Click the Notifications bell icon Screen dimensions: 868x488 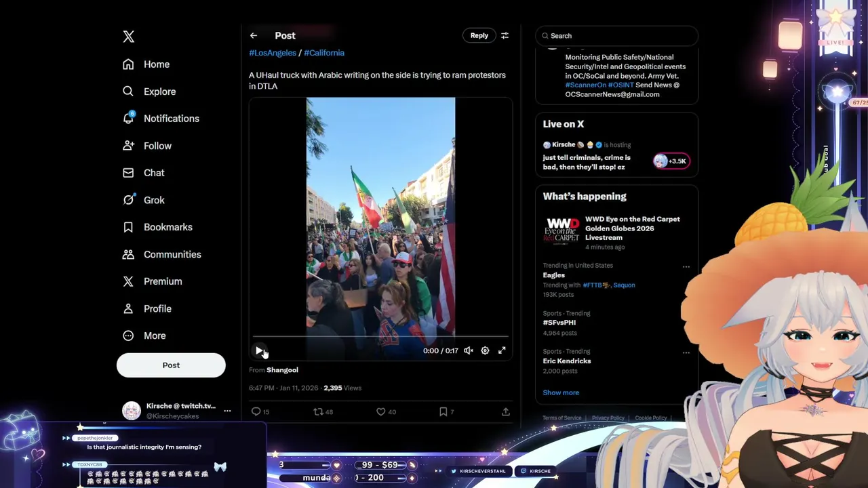[128, 118]
